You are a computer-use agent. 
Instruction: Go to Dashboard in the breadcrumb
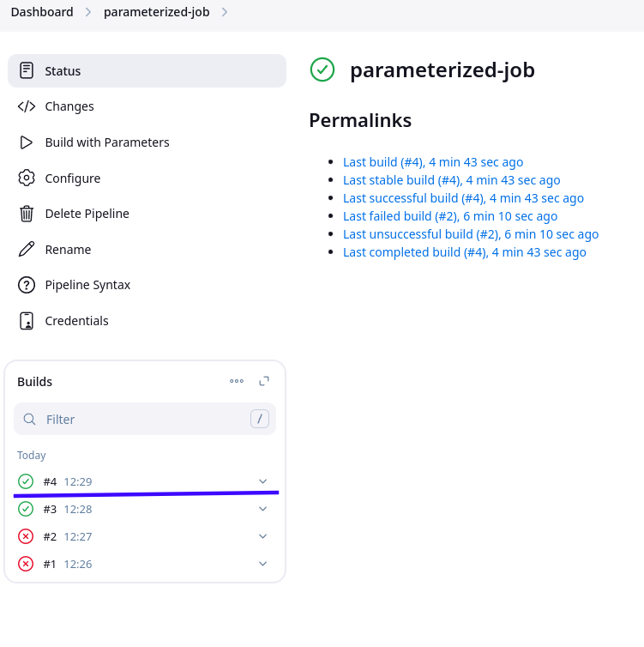coord(42,12)
